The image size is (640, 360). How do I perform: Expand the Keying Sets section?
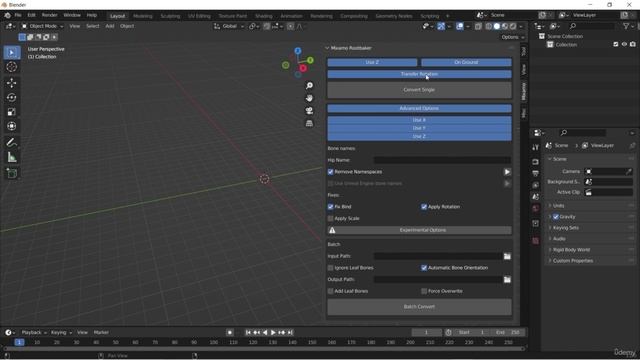tap(566, 228)
